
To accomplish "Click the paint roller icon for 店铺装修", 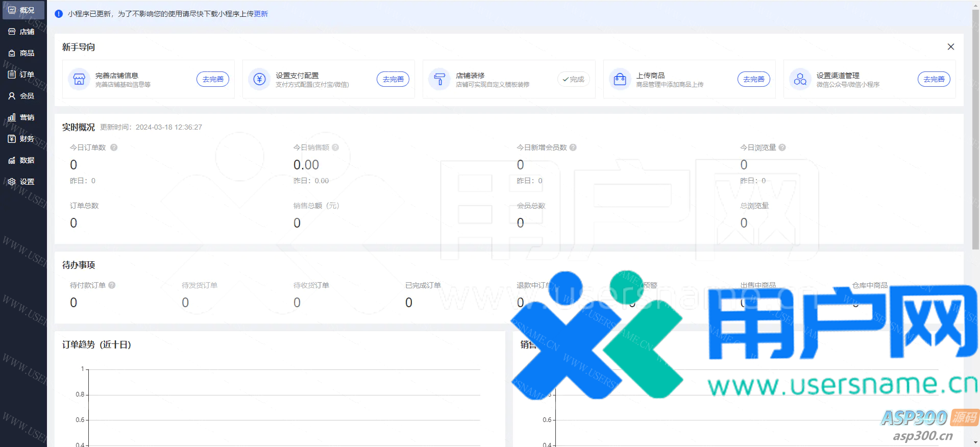I will point(439,79).
